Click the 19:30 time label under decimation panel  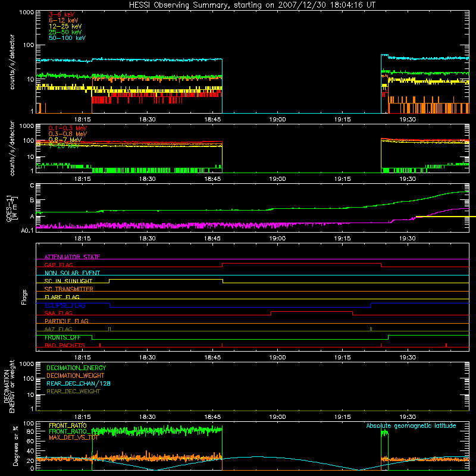coord(408,417)
